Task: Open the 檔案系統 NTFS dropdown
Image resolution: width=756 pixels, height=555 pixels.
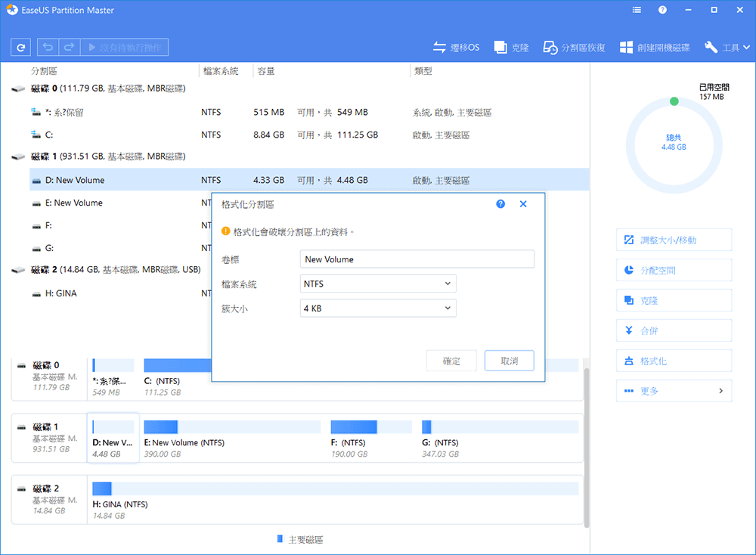Action: 378,284
